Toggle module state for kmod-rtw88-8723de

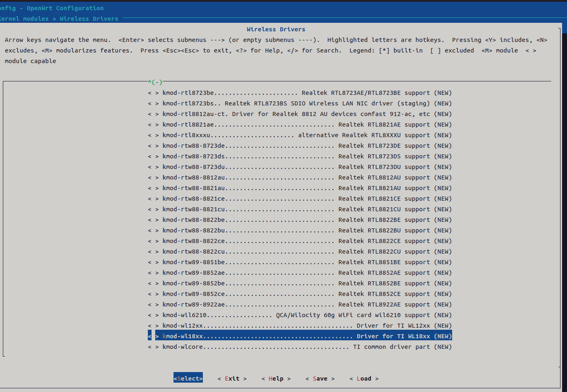153,146
